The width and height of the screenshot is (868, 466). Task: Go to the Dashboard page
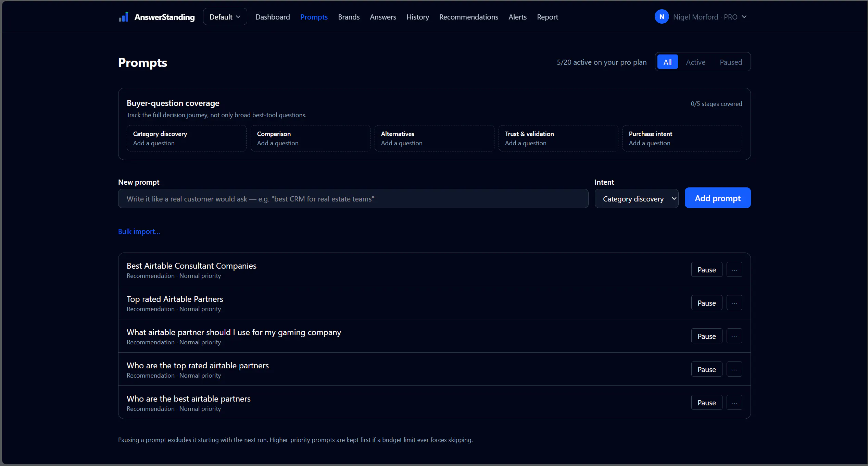point(273,17)
